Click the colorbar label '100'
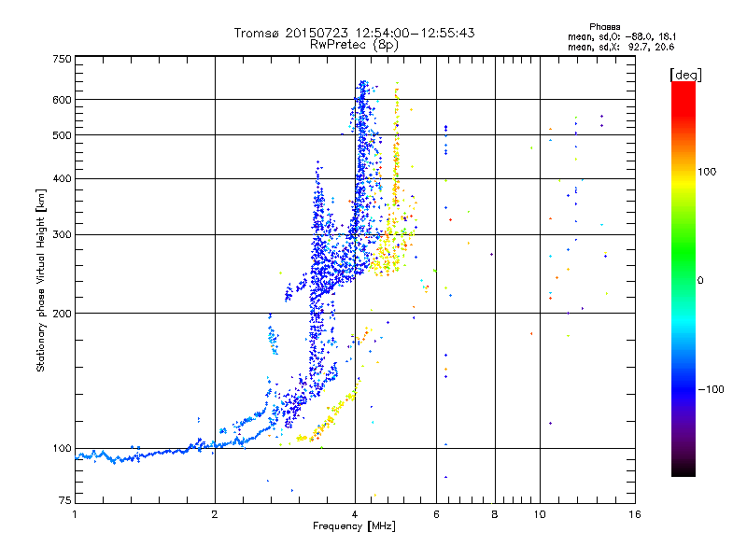 707,172
